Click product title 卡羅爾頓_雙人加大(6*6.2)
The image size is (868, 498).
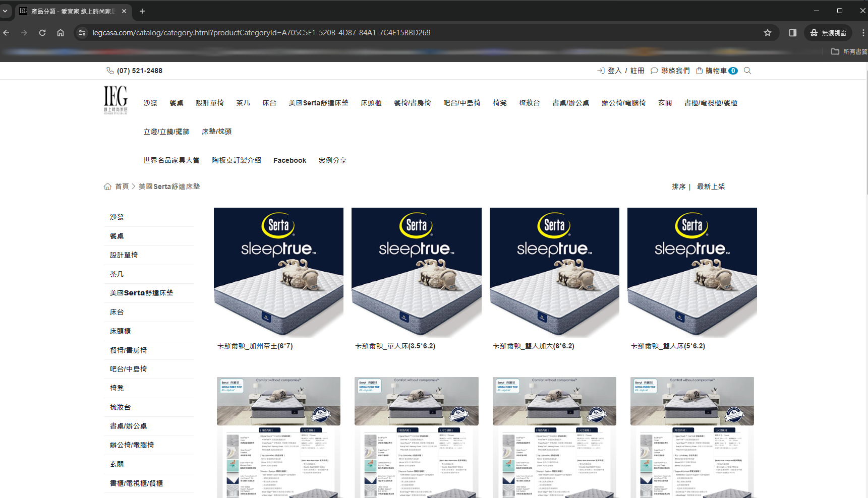pos(534,346)
